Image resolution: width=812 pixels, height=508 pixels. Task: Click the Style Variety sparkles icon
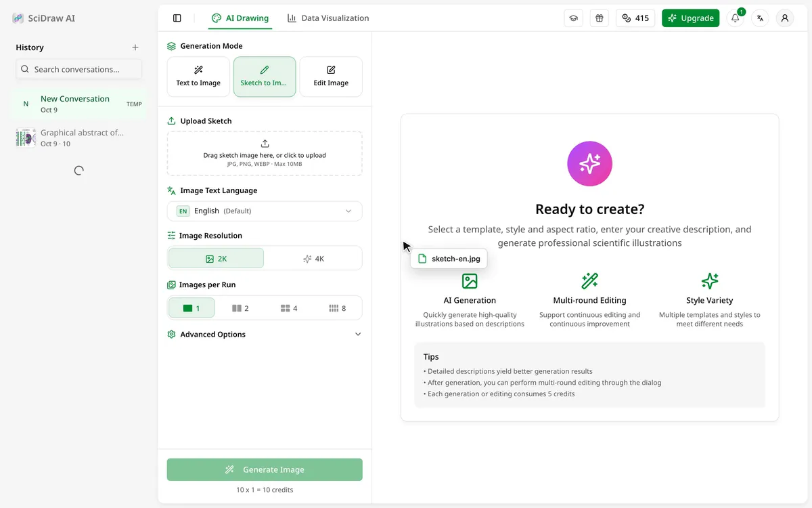point(710,281)
